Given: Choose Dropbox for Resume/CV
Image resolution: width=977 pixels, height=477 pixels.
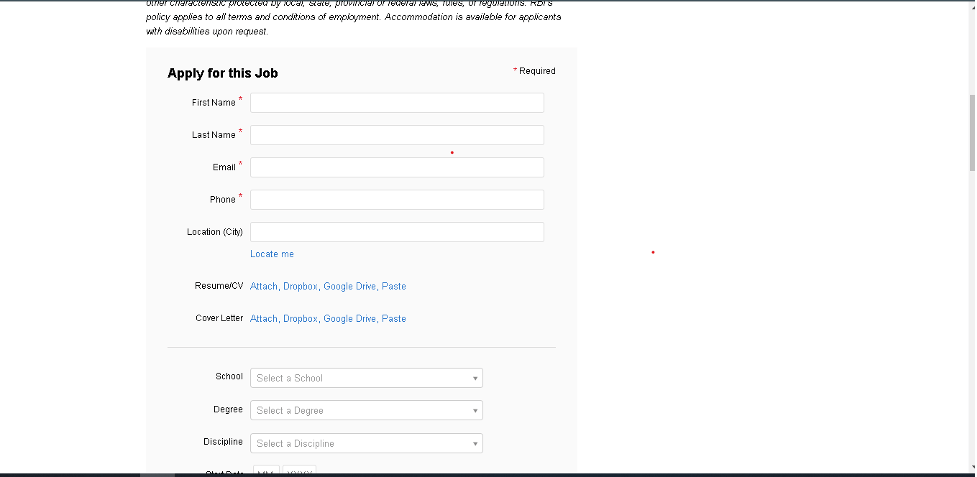Looking at the screenshot, I should click(300, 286).
